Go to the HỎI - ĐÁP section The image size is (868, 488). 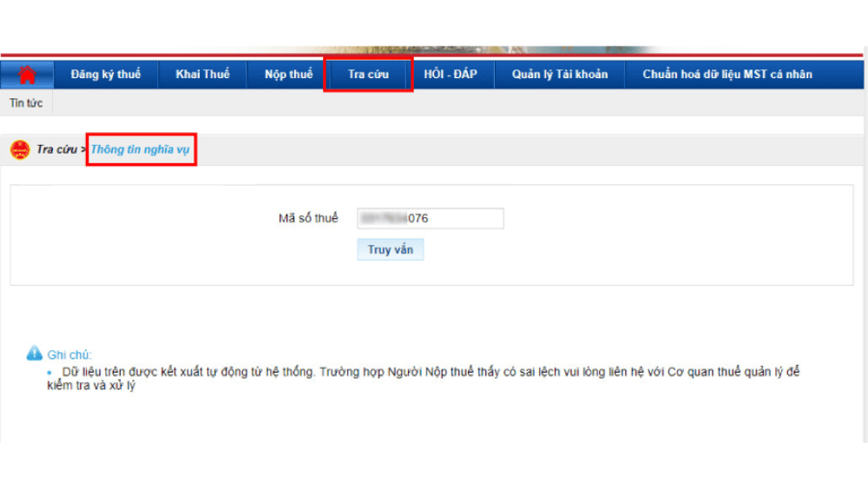[450, 75]
